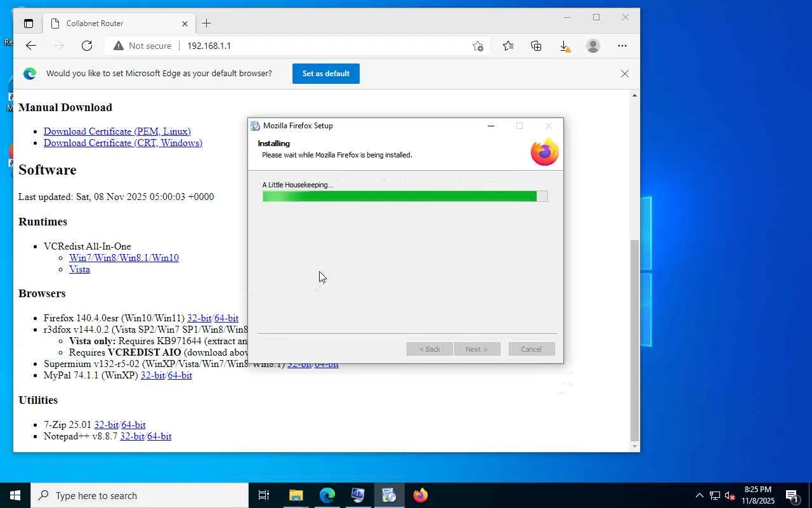Refresh the Collabnet Router page
This screenshot has width=812, height=508.
click(x=87, y=46)
